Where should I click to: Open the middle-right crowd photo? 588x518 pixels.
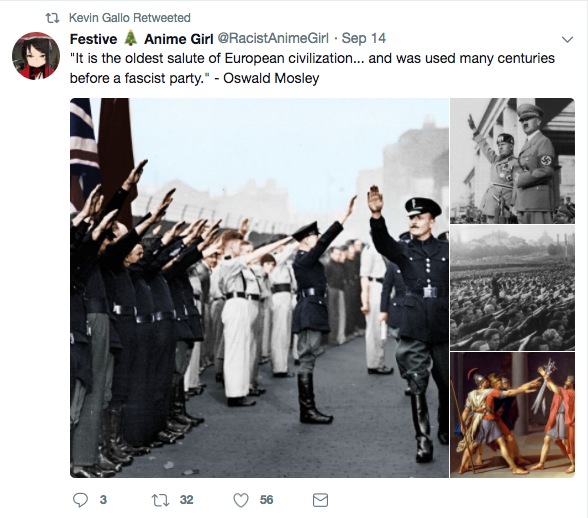click(x=512, y=288)
